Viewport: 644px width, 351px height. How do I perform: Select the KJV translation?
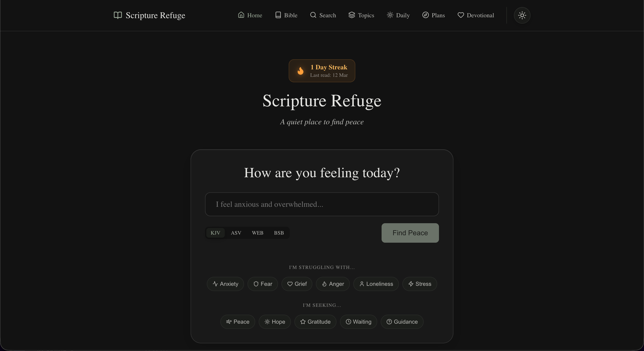point(215,233)
